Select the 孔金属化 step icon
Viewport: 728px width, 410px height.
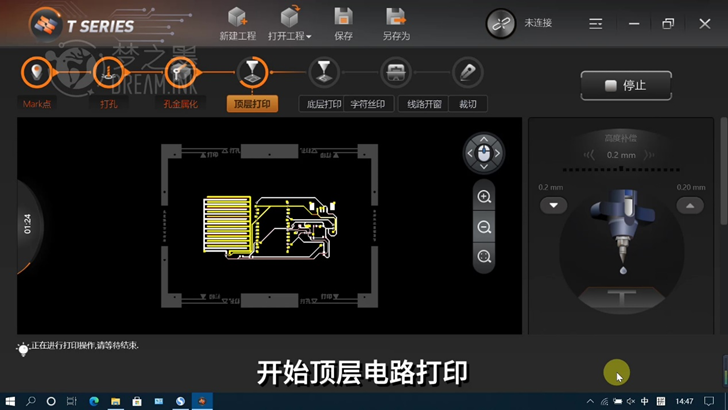pyautogui.click(x=180, y=73)
